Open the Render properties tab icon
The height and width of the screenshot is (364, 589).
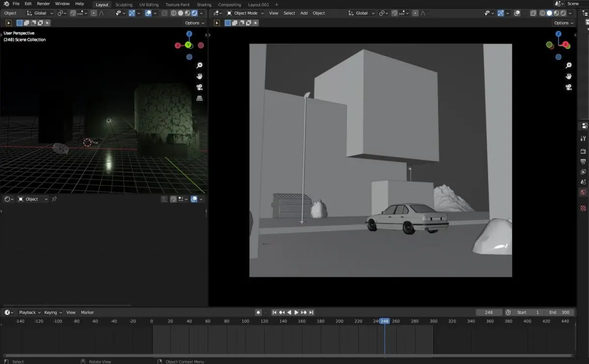point(583,151)
